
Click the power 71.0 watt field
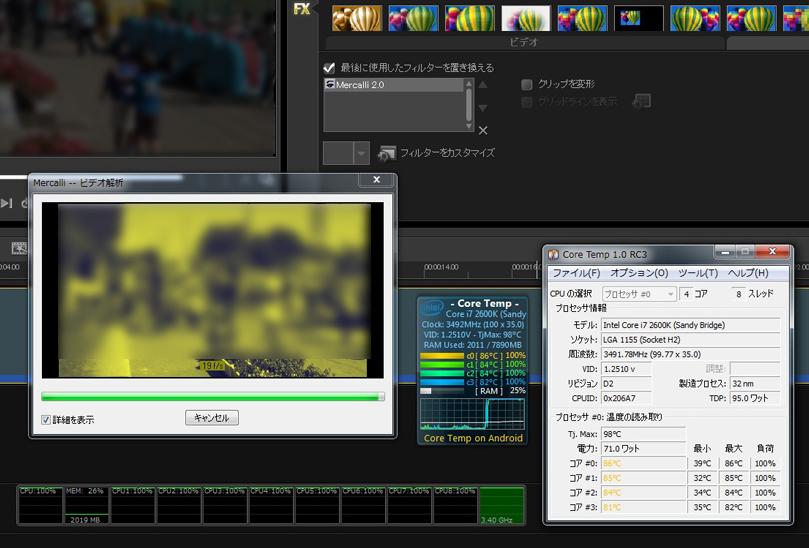pos(643,448)
